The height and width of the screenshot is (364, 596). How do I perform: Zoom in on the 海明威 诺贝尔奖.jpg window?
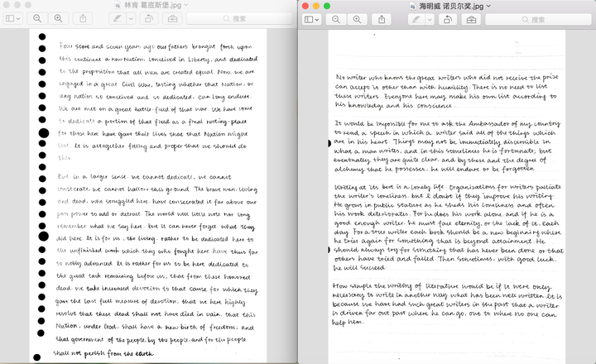click(358, 19)
